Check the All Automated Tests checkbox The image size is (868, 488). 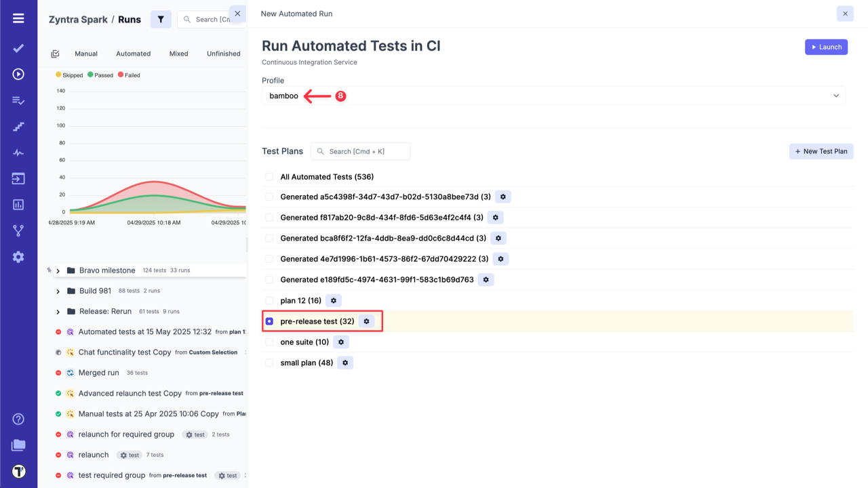click(269, 177)
